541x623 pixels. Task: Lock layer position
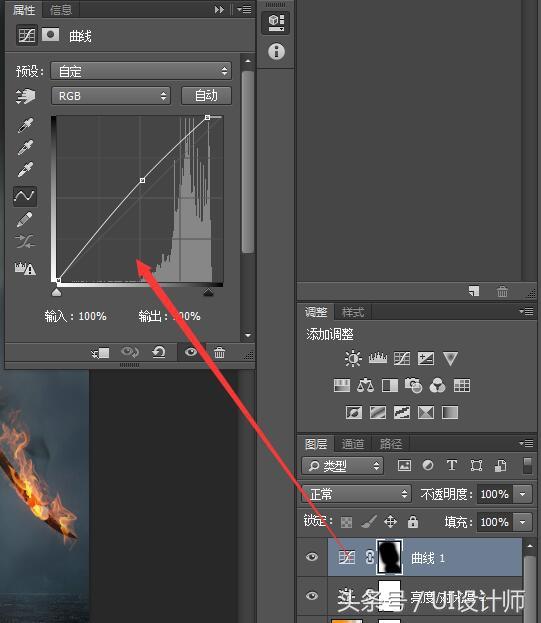[390, 522]
